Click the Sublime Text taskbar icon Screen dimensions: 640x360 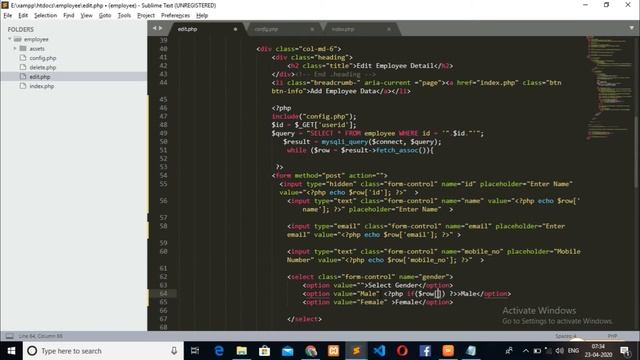(356, 351)
